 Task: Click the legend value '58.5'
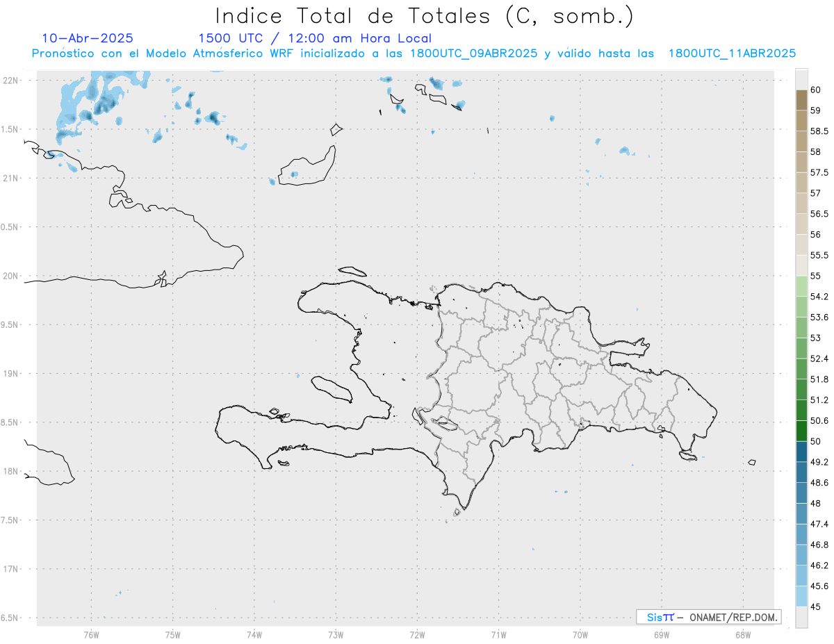(819, 131)
